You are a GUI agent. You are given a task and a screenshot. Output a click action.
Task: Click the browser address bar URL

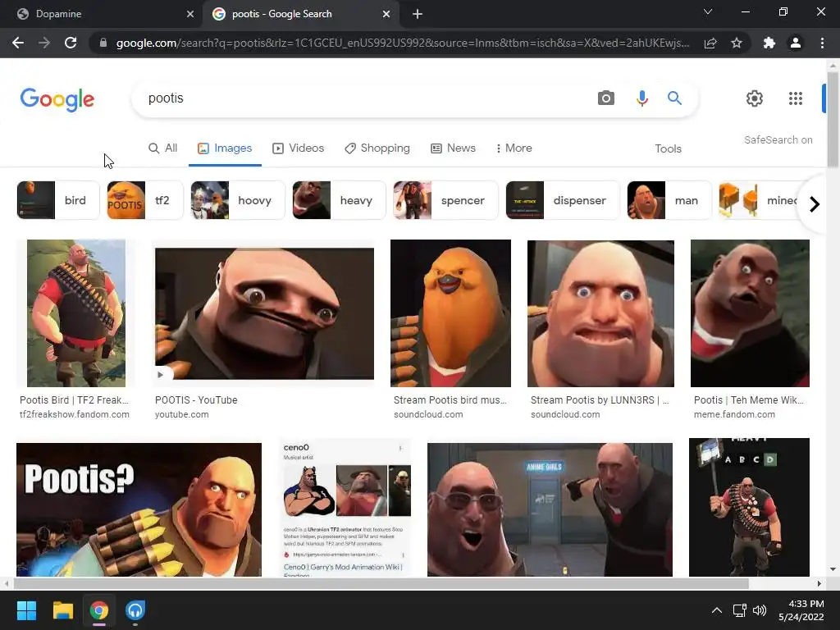point(402,43)
